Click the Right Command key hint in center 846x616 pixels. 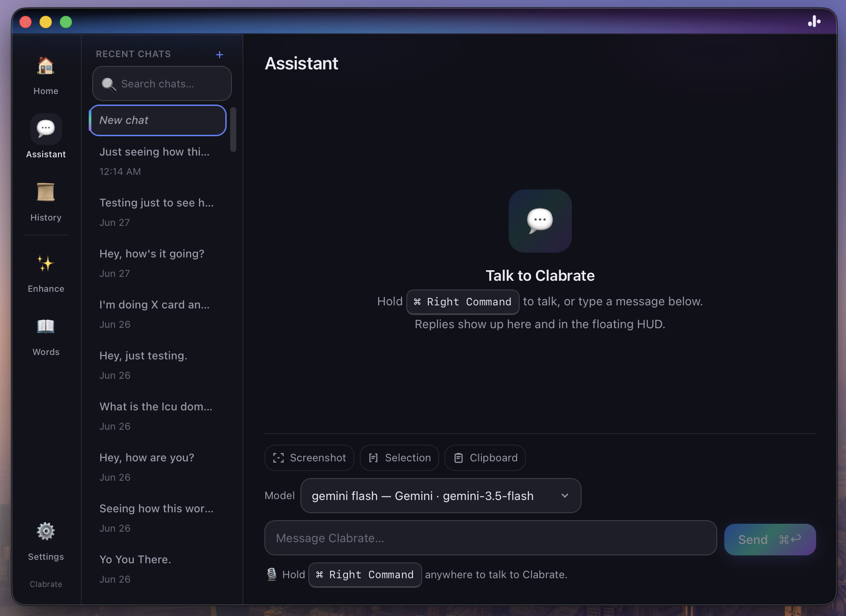pos(463,302)
